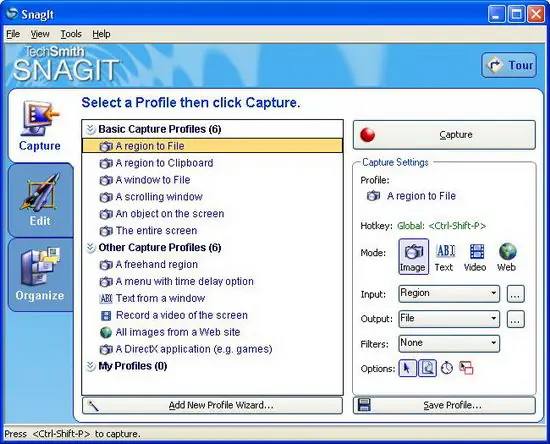Open the Input Region dropdown
550x444 pixels.
point(449,294)
